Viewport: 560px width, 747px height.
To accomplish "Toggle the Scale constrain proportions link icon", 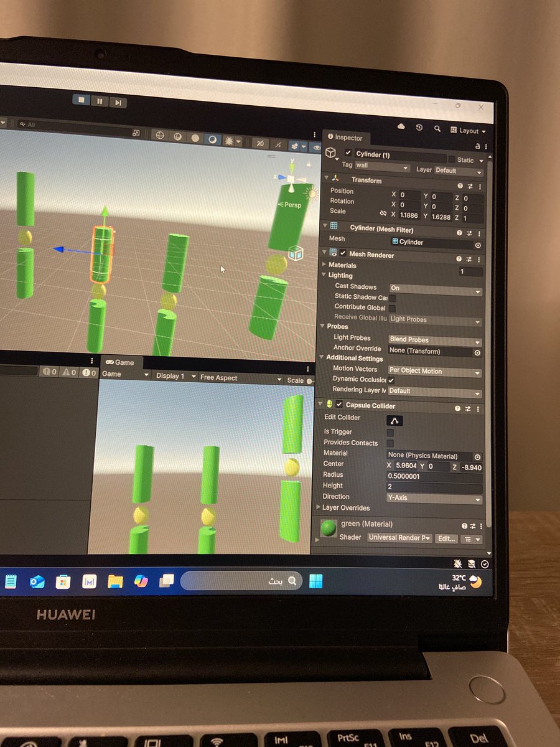I will [x=383, y=213].
